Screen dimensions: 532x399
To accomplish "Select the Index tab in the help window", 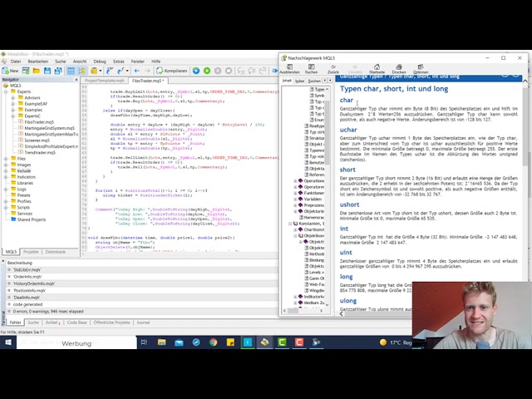I will (x=300, y=81).
